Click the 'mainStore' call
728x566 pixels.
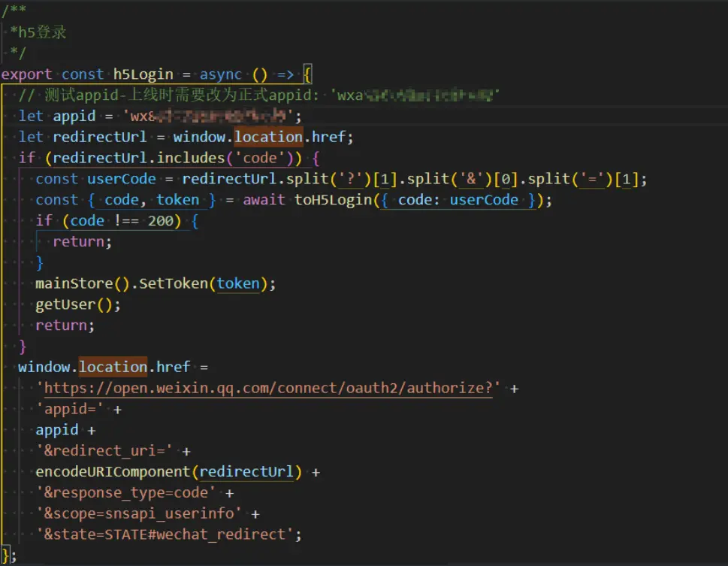click(x=74, y=283)
